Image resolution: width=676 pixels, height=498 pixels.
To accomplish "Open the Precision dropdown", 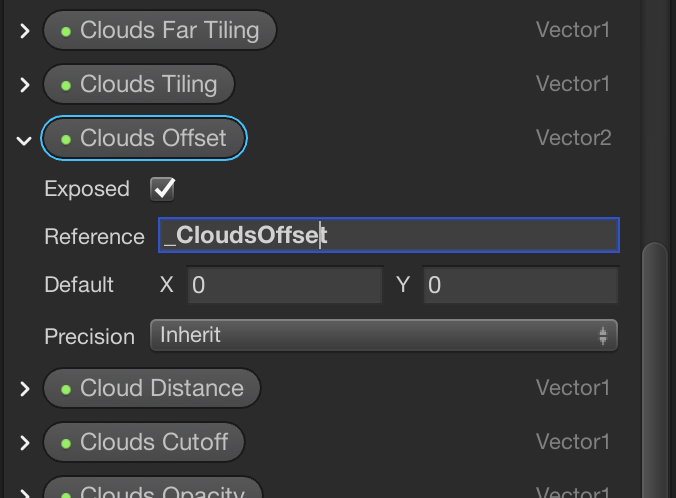I will click(x=384, y=336).
